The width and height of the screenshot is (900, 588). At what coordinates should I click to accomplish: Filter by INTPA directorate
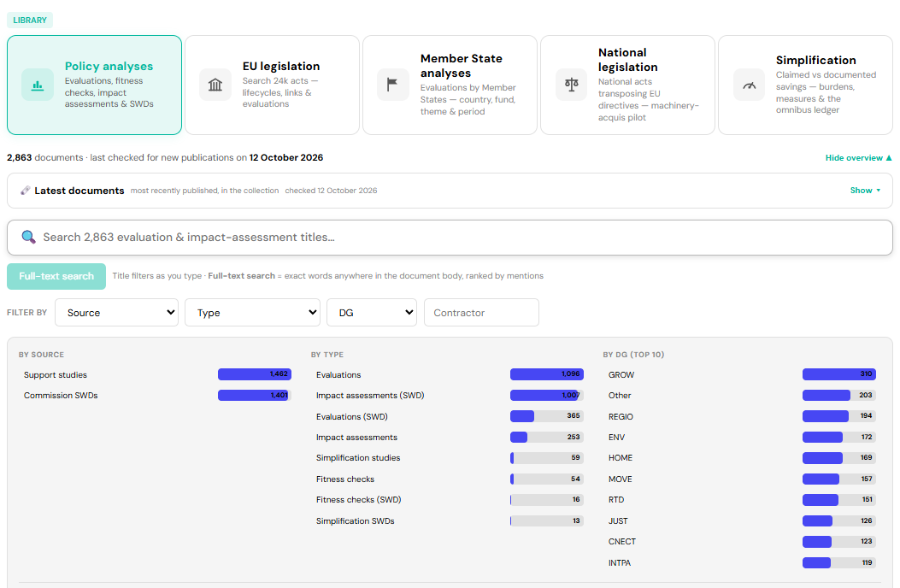coord(740,562)
